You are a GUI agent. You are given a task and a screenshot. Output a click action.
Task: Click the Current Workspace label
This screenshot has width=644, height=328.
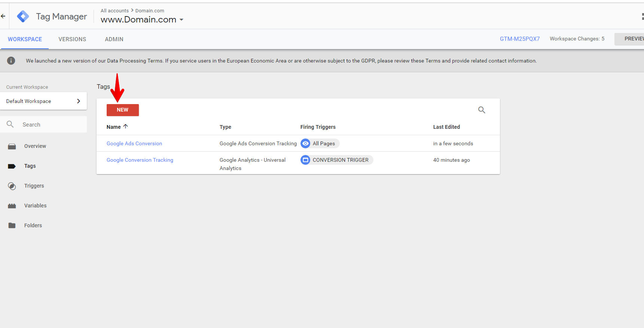(27, 87)
